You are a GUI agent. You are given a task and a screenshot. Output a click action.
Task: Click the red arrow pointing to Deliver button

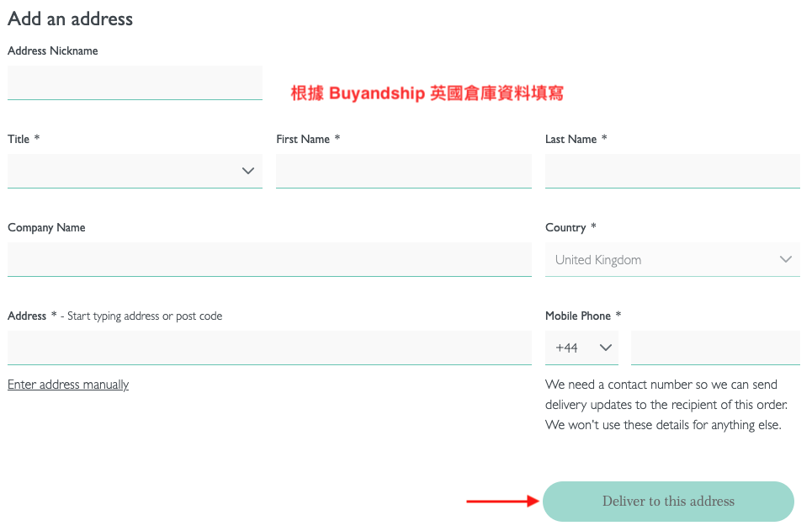pos(502,502)
